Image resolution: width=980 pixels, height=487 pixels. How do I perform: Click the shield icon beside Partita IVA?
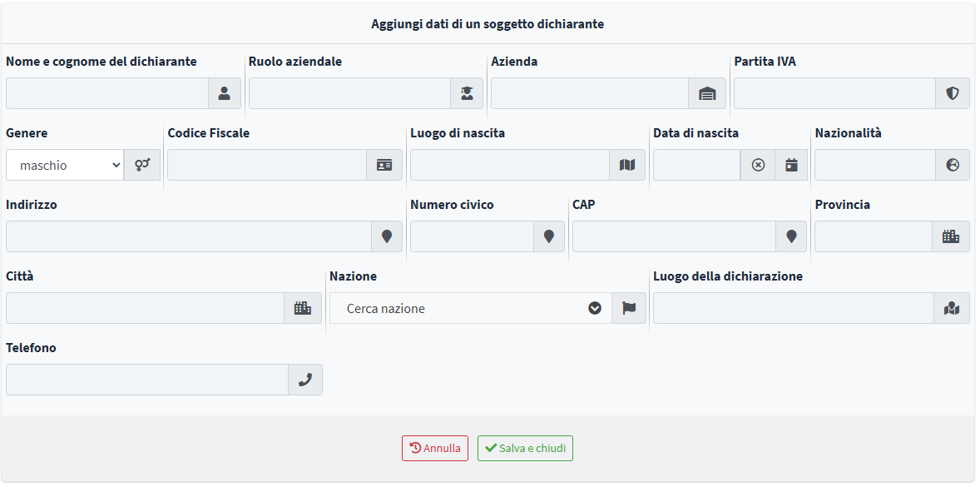click(x=952, y=94)
